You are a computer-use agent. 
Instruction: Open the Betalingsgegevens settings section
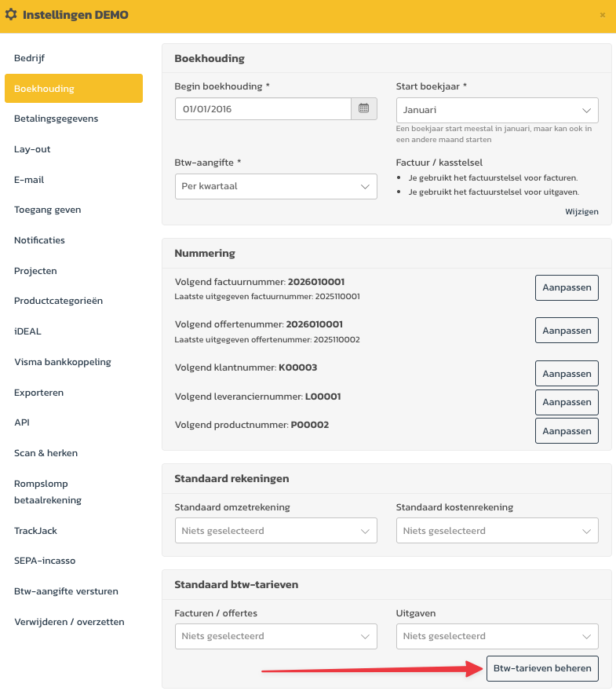(56, 119)
